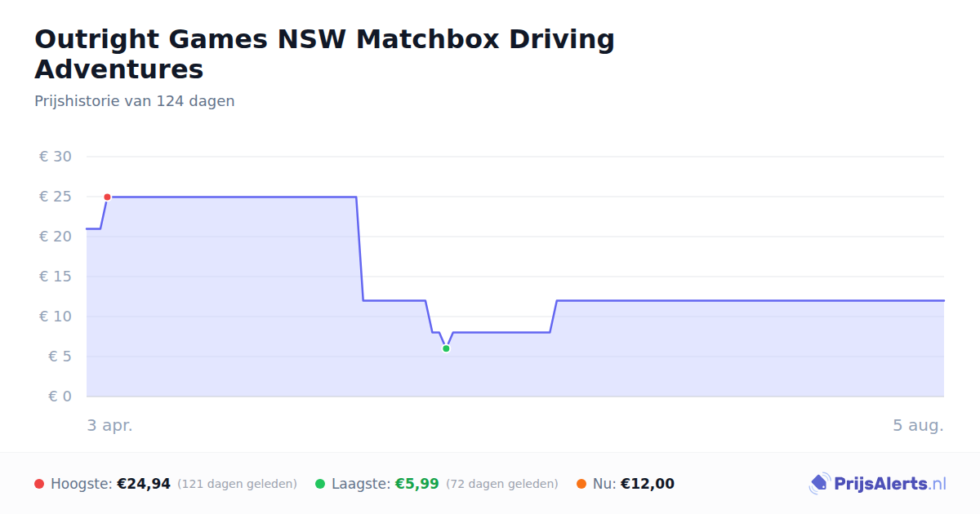Click the lowest price value '€5,99'
Viewport: 980px width, 514px height.
(x=417, y=484)
